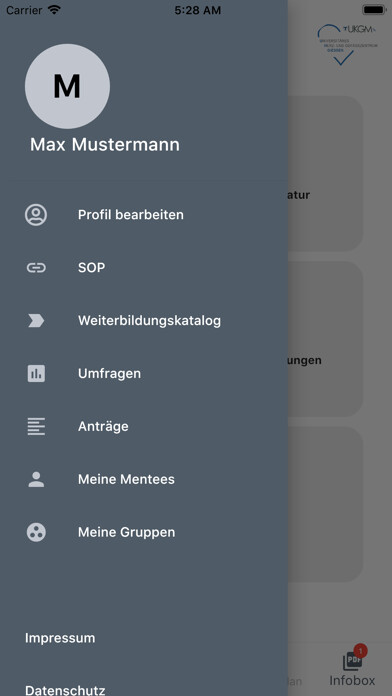Tap the round M avatar image

(x=67, y=86)
